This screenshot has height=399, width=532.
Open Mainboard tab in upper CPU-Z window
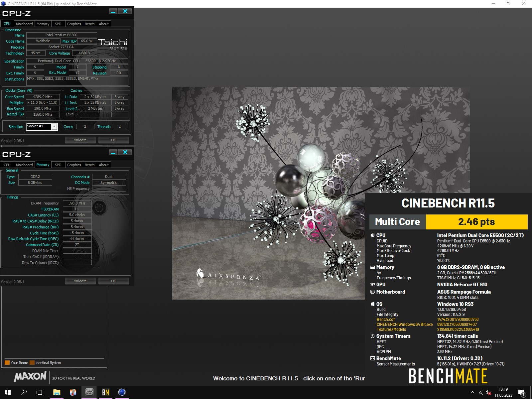pyautogui.click(x=24, y=24)
